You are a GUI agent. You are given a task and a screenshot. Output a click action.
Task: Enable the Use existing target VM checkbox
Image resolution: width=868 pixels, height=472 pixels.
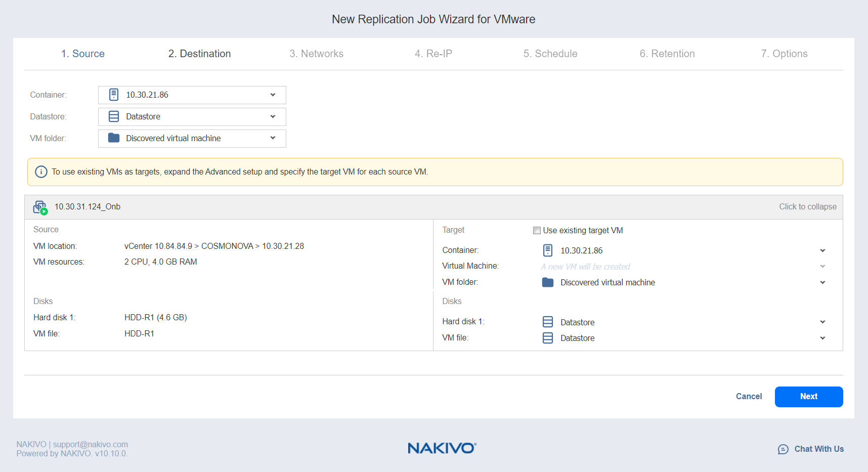tap(537, 231)
